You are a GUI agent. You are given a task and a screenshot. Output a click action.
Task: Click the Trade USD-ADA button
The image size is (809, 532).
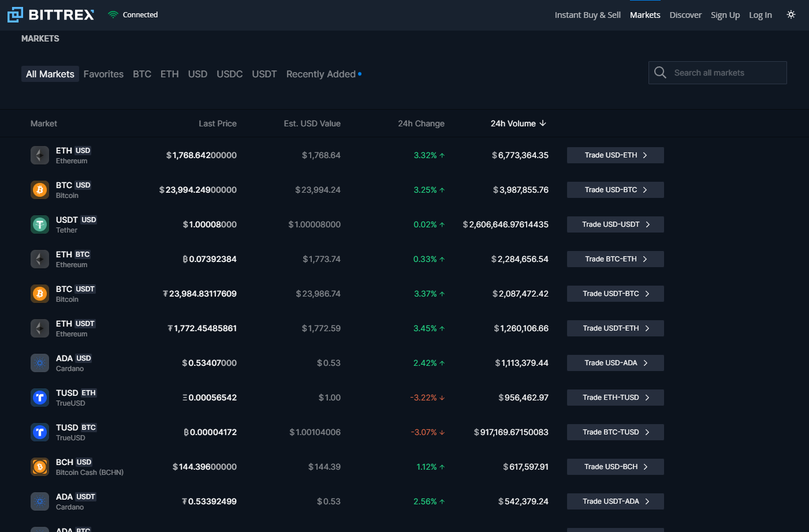pos(616,363)
